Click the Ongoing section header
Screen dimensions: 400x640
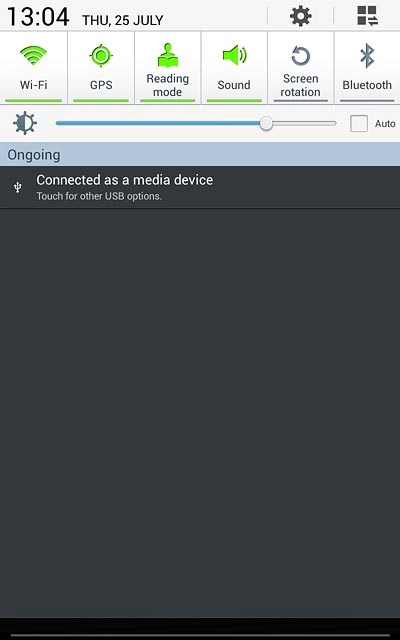tap(200, 155)
